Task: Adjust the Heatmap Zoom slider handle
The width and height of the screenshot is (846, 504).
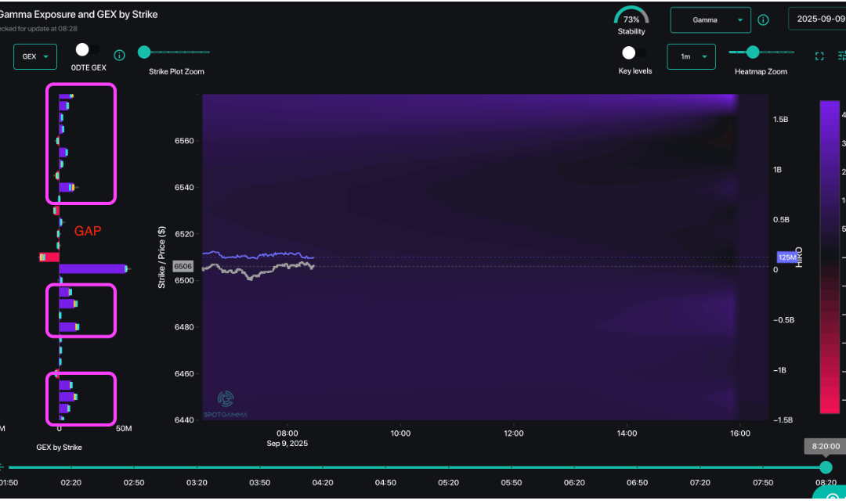Action: (754, 52)
